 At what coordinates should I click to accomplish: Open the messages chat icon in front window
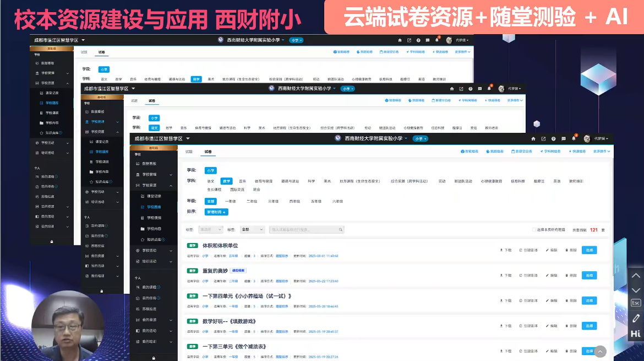pyautogui.click(x=563, y=139)
